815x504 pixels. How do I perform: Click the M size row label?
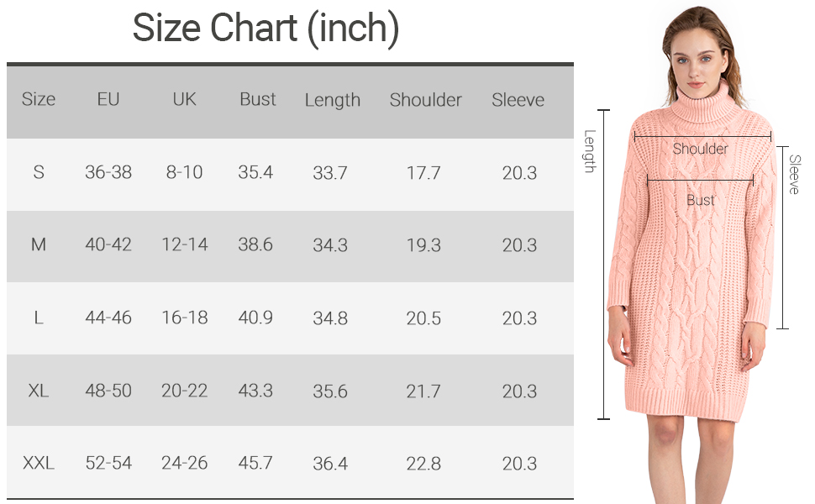[39, 244]
